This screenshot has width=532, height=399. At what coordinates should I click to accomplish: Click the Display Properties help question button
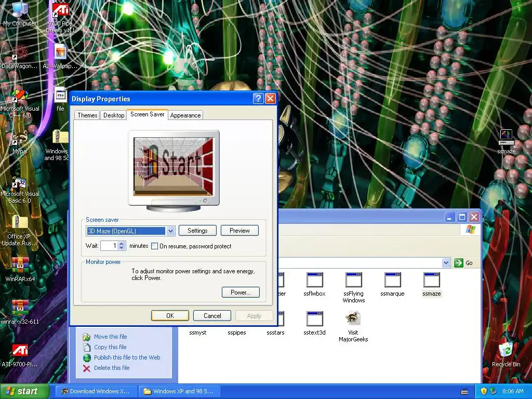click(258, 98)
